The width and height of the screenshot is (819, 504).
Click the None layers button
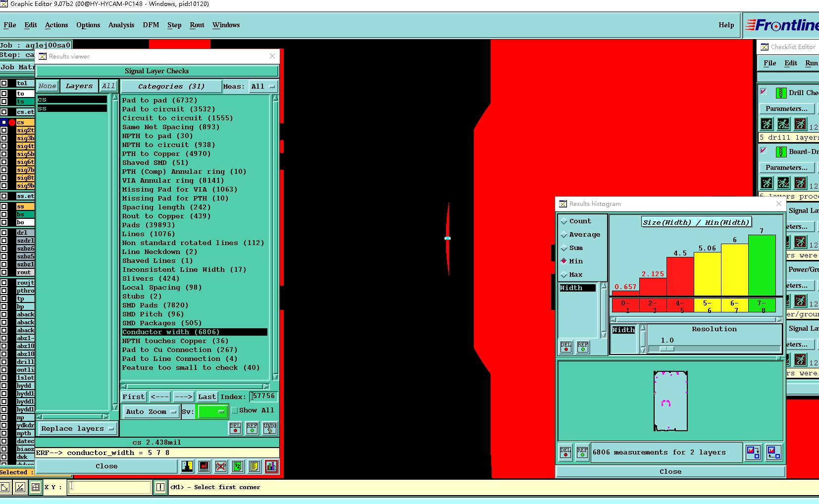(x=48, y=86)
